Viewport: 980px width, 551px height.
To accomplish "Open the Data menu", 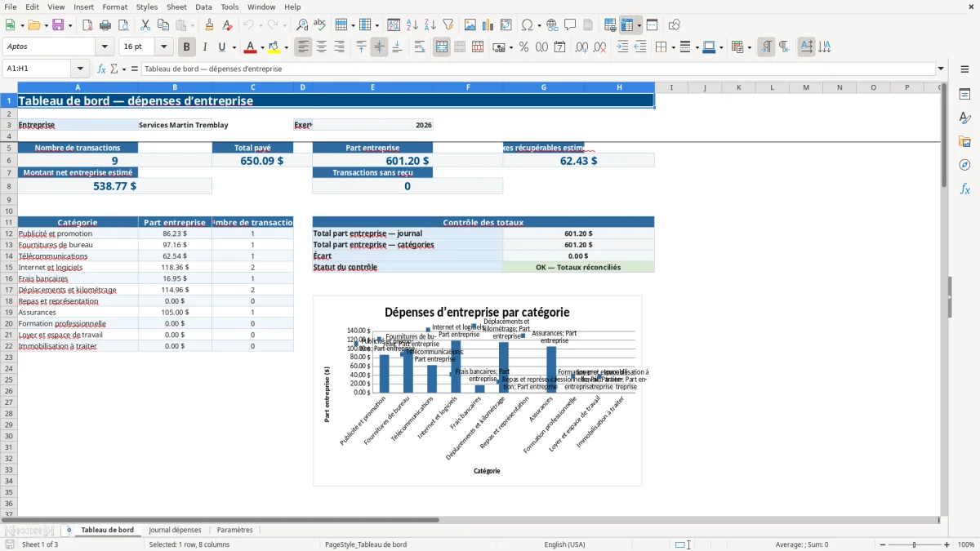I will point(203,7).
